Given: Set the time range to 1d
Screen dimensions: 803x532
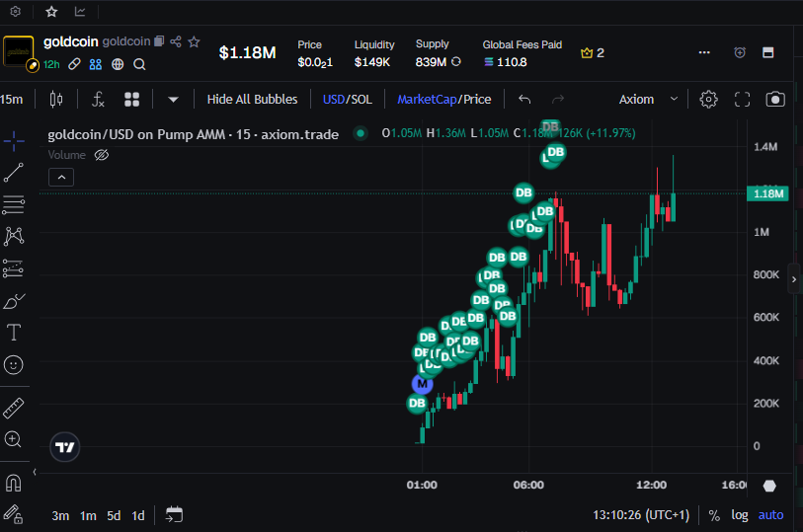Looking at the screenshot, I should click(x=137, y=515).
